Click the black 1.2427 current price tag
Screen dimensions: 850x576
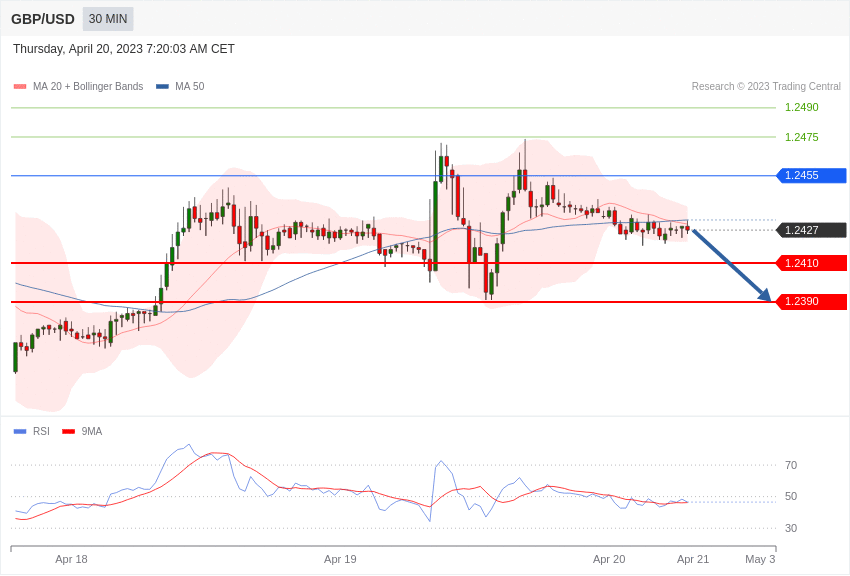(x=812, y=230)
